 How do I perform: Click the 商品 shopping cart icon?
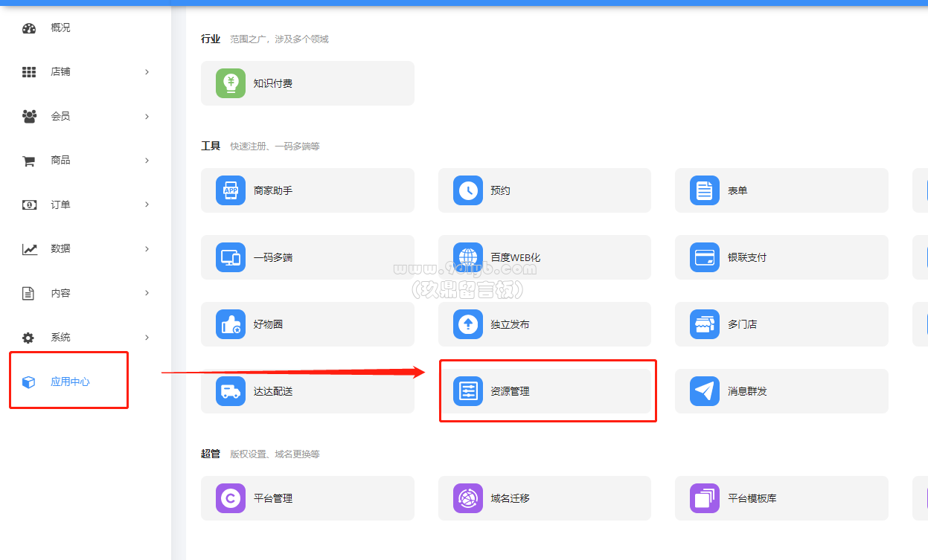29,161
